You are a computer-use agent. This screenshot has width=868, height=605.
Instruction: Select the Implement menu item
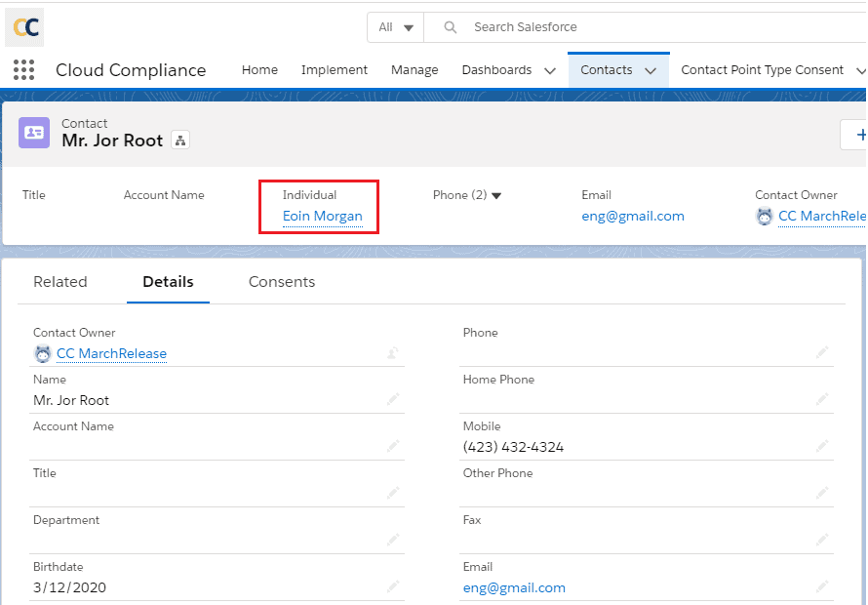pyautogui.click(x=334, y=69)
